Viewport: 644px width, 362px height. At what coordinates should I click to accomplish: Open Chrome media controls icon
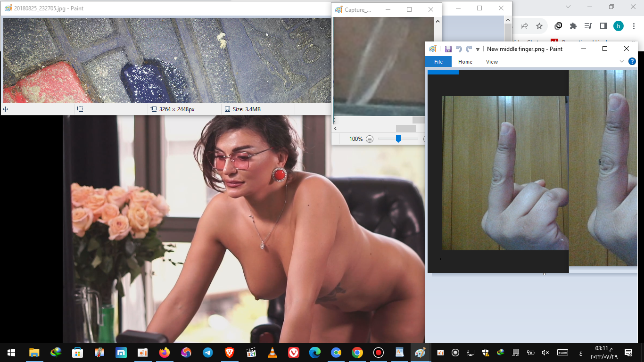[x=588, y=26]
